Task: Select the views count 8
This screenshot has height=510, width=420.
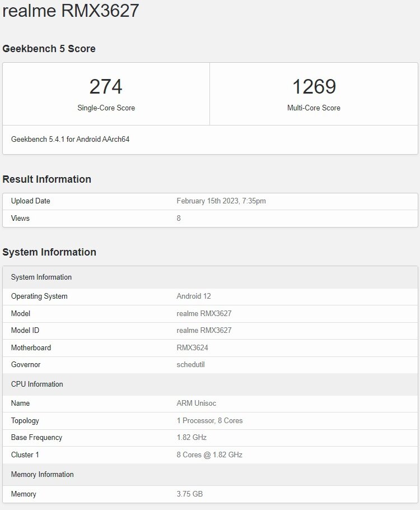Action: pyautogui.click(x=179, y=218)
